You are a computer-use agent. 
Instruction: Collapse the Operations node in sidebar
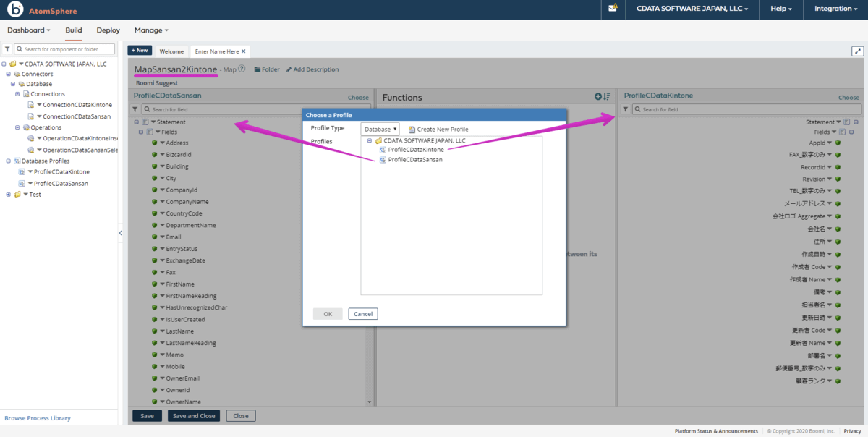pyautogui.click(x=17, y=127)
